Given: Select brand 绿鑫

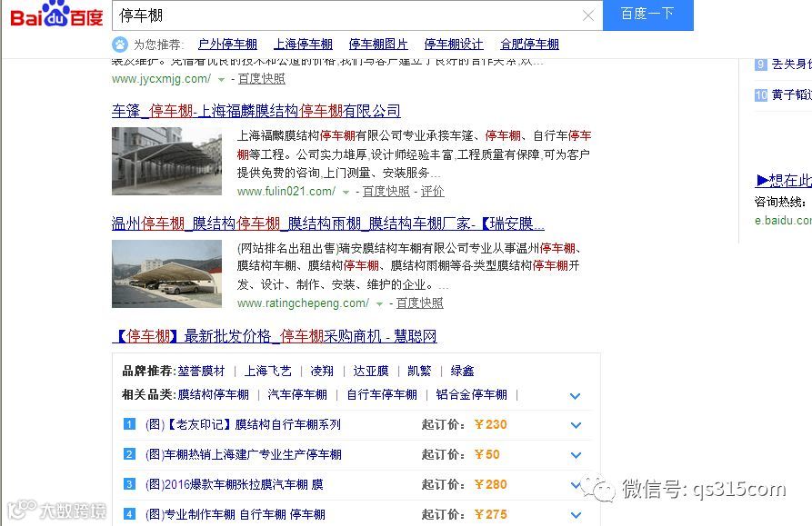Looking at the screenshot, I should pyautogui.click(x=462, y=371).
